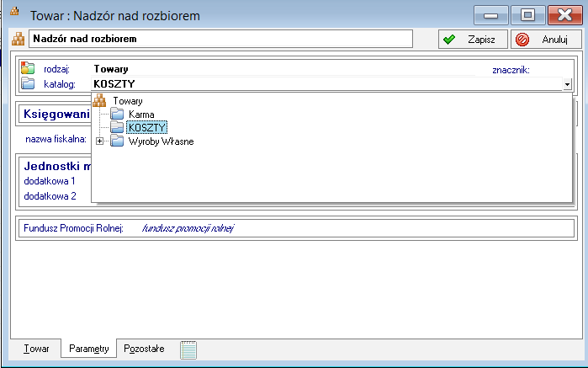The image size is (588, 368).
Task: Click the 'nazwa fiskalna:' label
Action: [x=56, y=139]
